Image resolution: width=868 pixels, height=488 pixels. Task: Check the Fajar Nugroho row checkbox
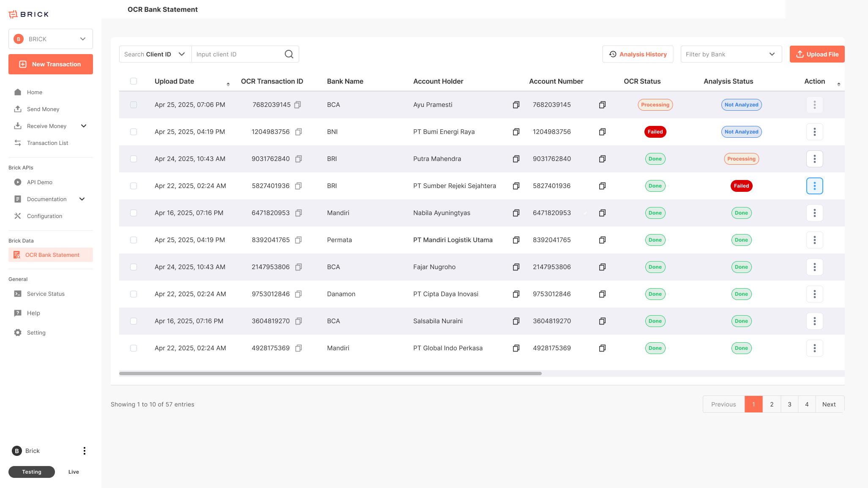tap(134, 267)
